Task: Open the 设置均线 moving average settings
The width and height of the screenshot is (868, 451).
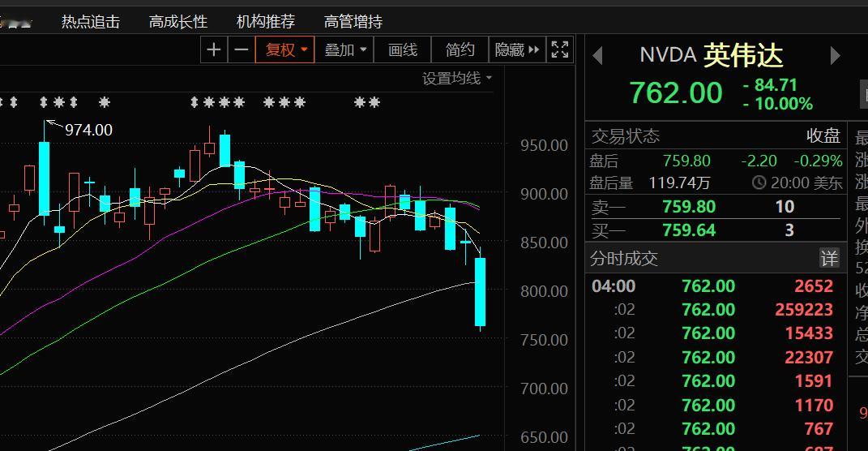Action: (457, 79)
